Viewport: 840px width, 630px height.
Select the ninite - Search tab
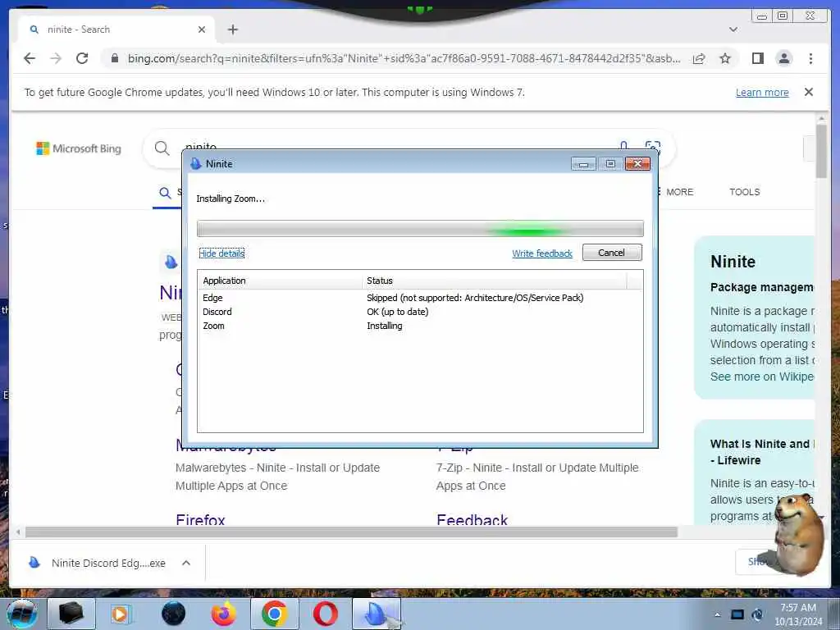pos(116,30)
